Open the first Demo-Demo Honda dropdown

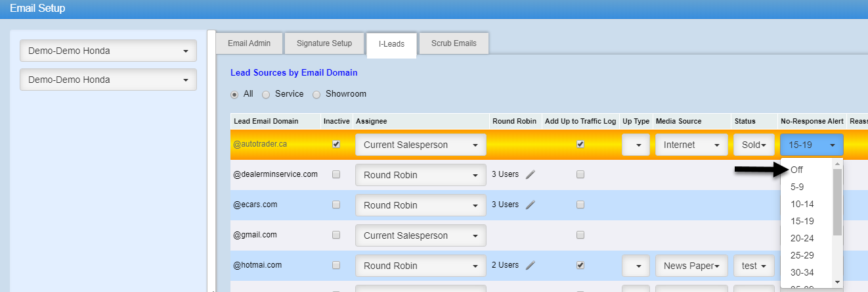[108, 51]
